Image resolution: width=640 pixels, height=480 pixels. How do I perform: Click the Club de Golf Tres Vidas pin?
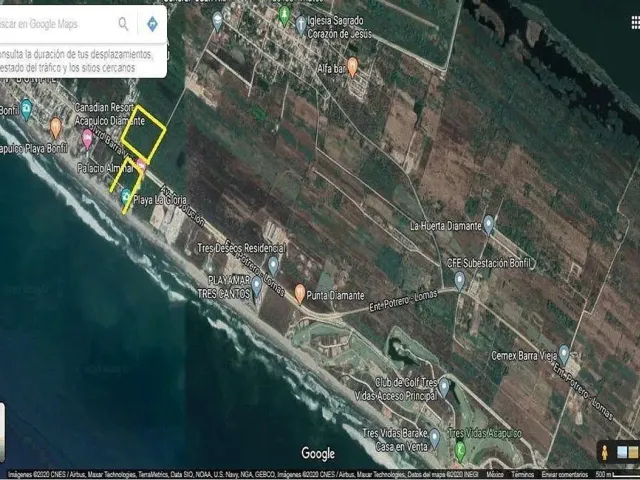point(444,387)
